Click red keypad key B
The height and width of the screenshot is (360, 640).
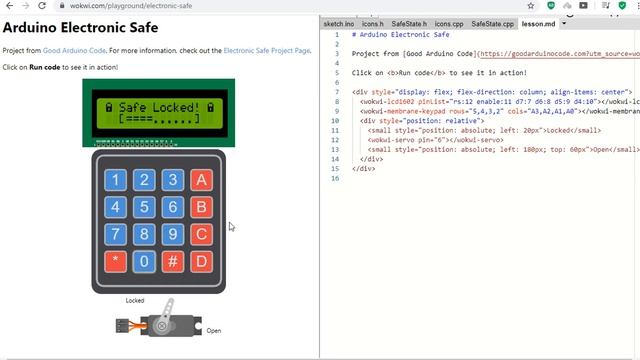[201, 207]
